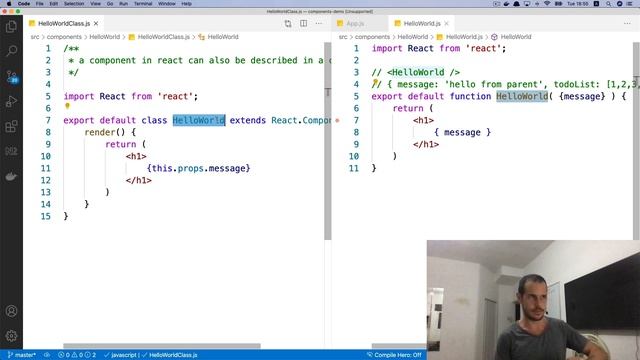This screenshot has width=640, height=360.
Task: Click the lightbulb icon on right editor line 4
Action: (x=375, y=82)
